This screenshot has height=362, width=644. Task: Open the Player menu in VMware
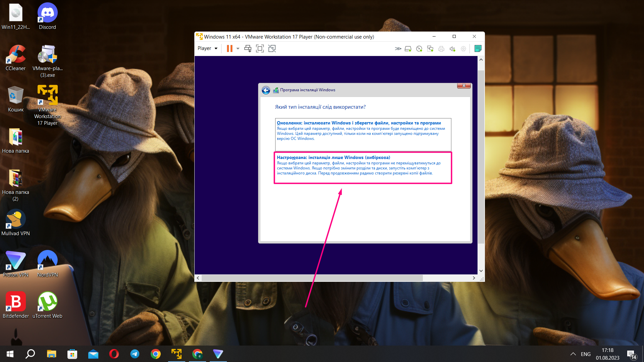click(x=207, y=48)
